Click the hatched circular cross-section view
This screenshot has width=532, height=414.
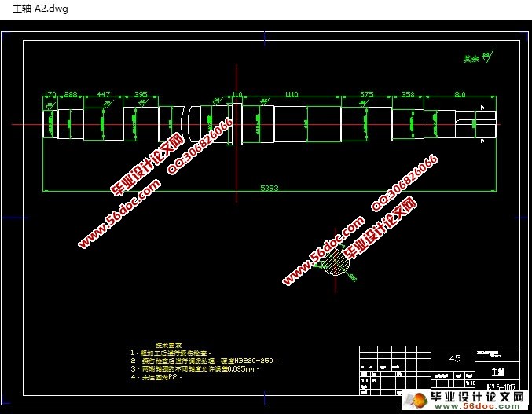(x=336, y=263)
